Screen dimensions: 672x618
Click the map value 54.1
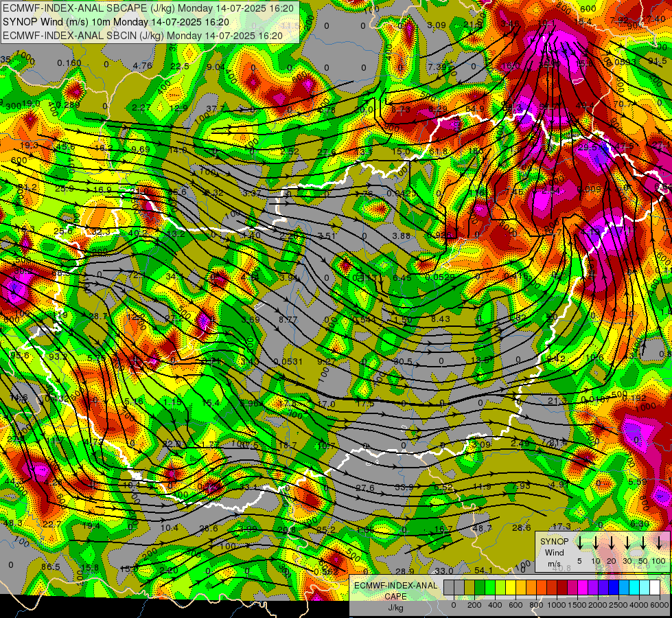tap(483, 571)
